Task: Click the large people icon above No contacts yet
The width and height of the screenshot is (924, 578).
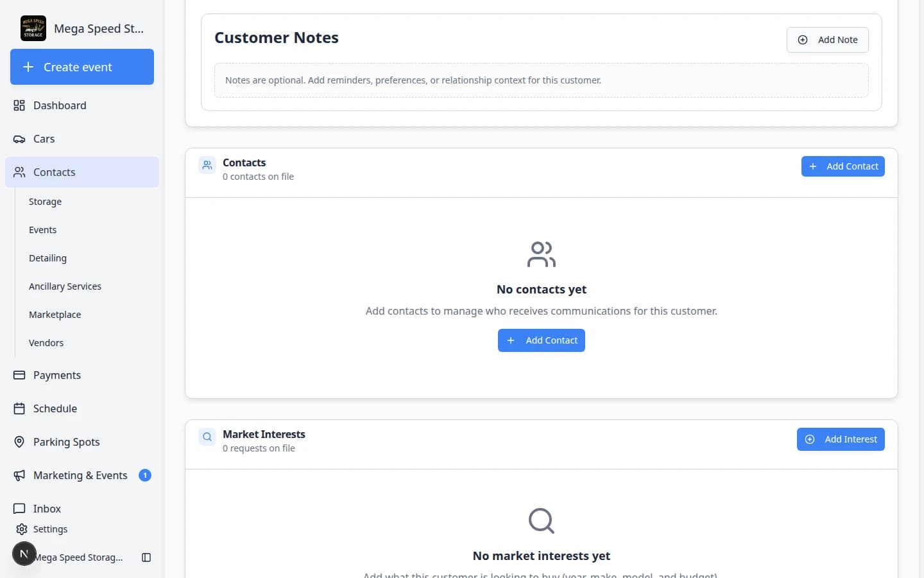Action: coord(542,254)
